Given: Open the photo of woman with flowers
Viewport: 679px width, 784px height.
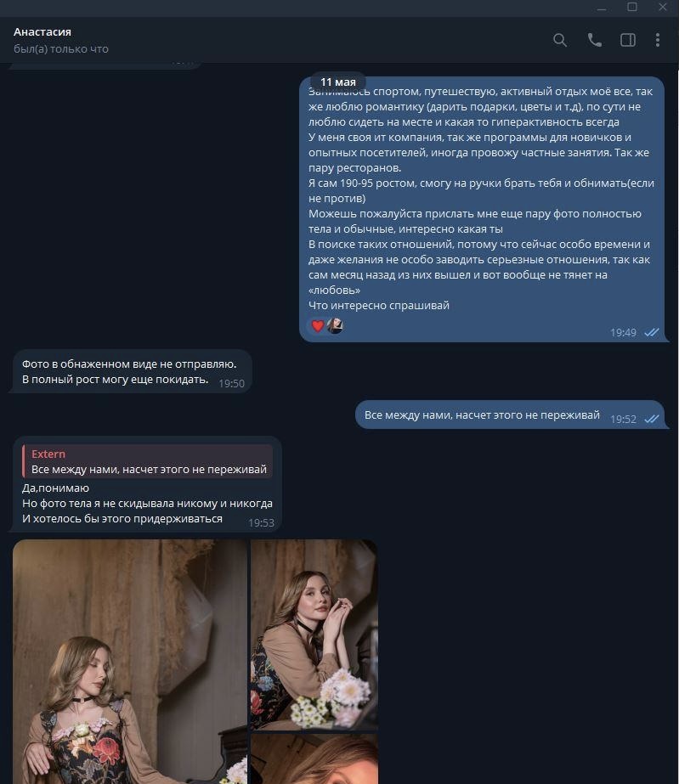Looking at the screenshot, I should [x=314, y=635].
